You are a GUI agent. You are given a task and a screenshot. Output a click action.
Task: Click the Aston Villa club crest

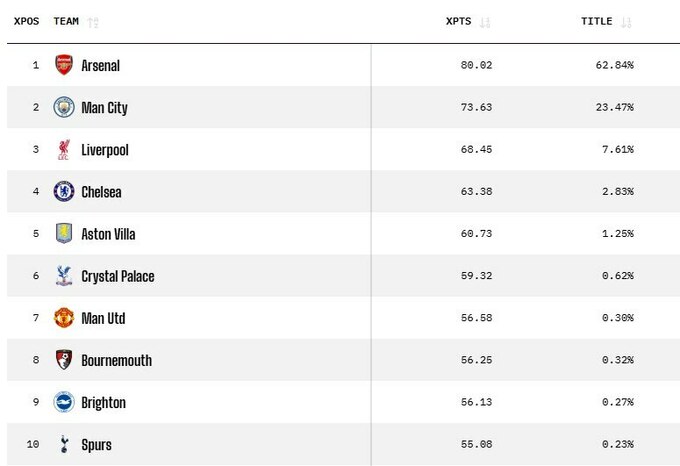pyautogui.click(x=64, y=234)
